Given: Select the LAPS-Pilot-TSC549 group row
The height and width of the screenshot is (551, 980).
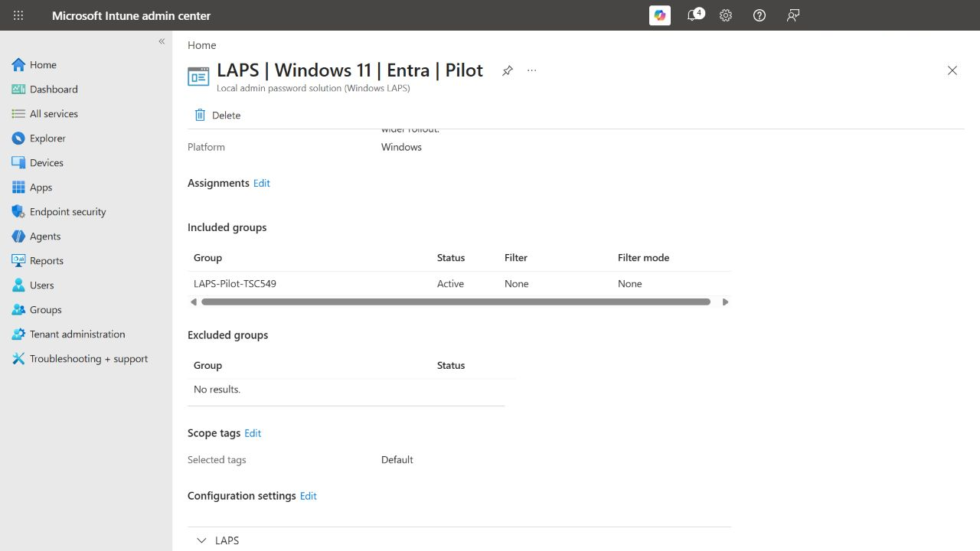Looking at the screenshot, I should tap(459, 284).
